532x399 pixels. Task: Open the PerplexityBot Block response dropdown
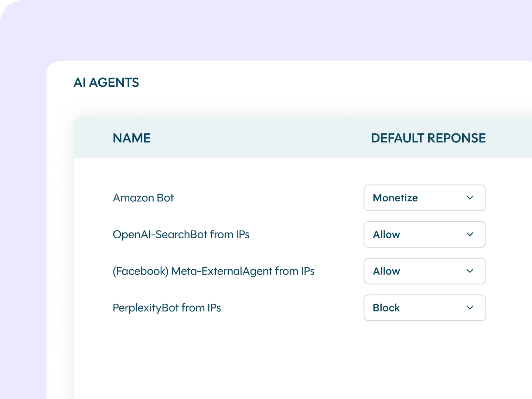tap(424, 307)
